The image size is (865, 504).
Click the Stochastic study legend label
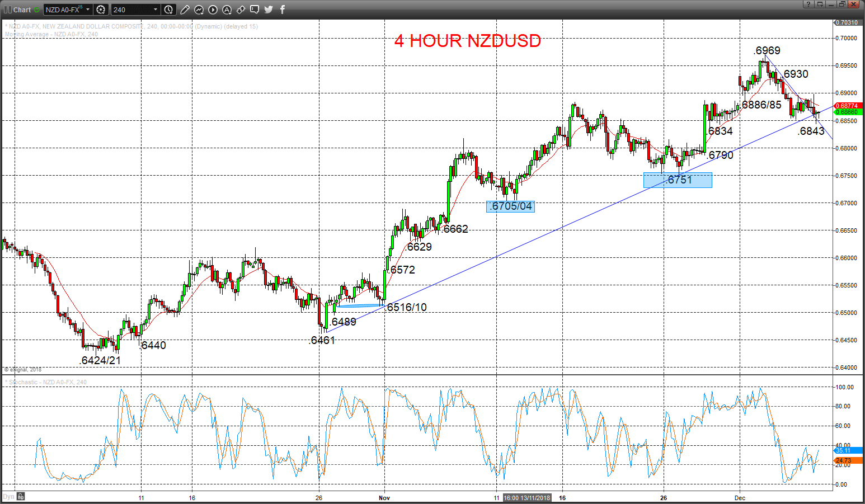(x=46, y=382)
